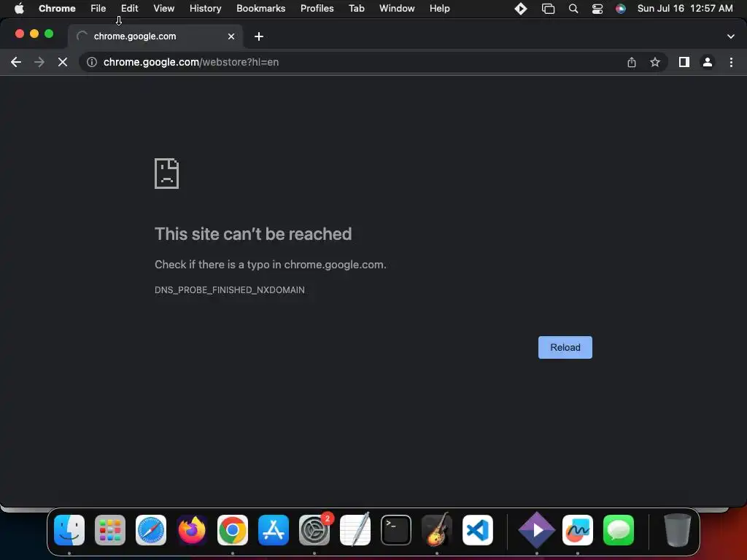Launch GarageBand from the dock

437,530
